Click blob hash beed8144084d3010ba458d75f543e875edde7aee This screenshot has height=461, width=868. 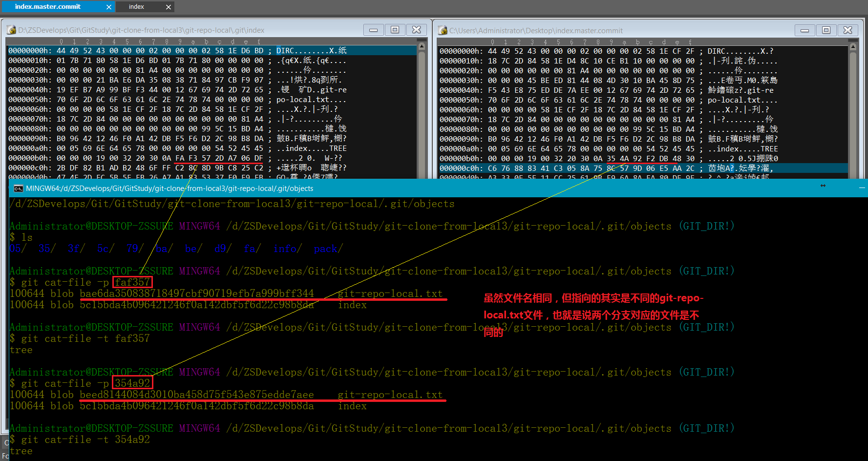(x=197, y=395)
